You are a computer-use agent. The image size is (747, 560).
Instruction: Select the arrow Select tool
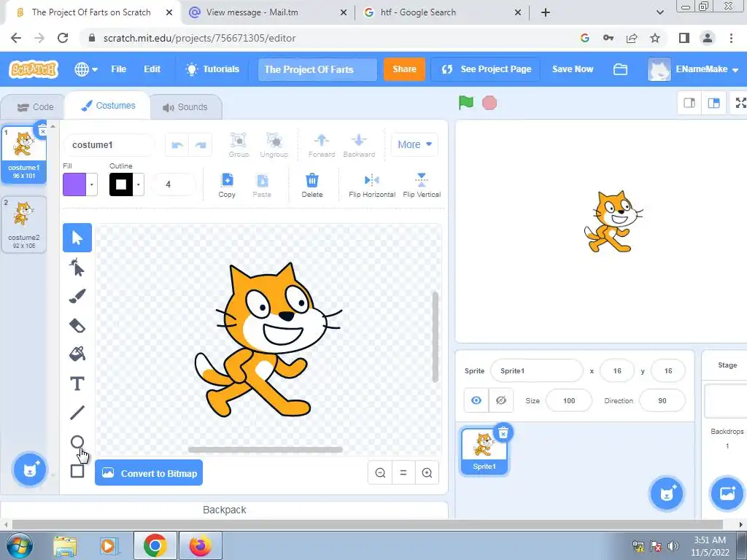tap(77, 238)
